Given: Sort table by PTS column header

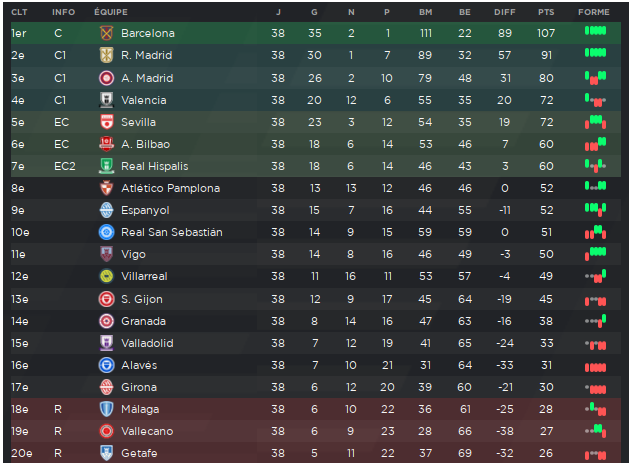Looking at the screenshot, I should (x=546, y=12).
